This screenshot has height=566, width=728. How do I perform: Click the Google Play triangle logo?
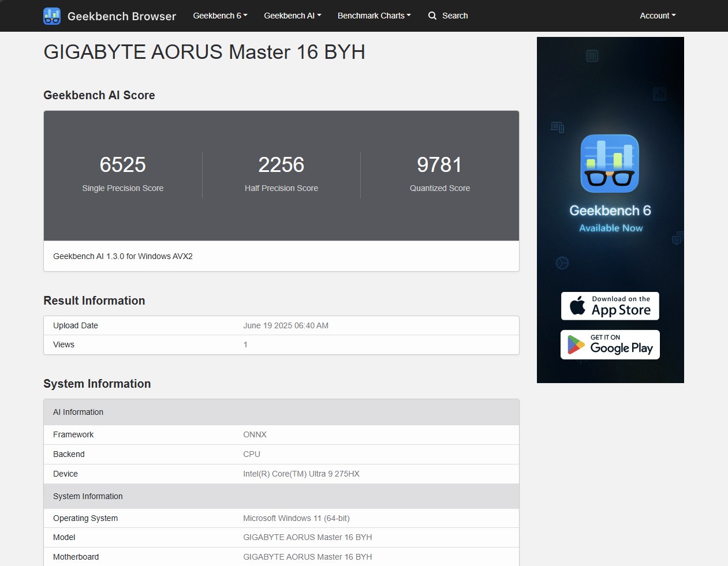[x=576, y=344]
